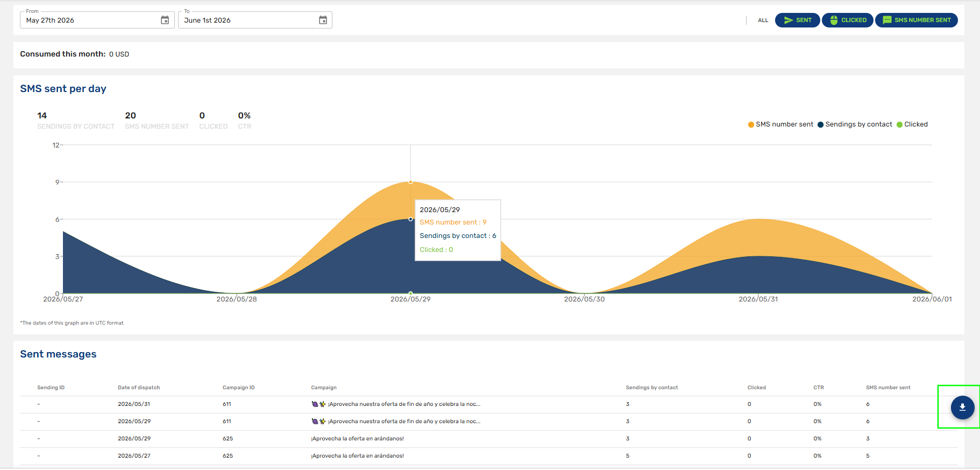Open the 2026/05/31 campaign 611 row
This screenshot has height=470, width=980.
(x=489, y=404)
